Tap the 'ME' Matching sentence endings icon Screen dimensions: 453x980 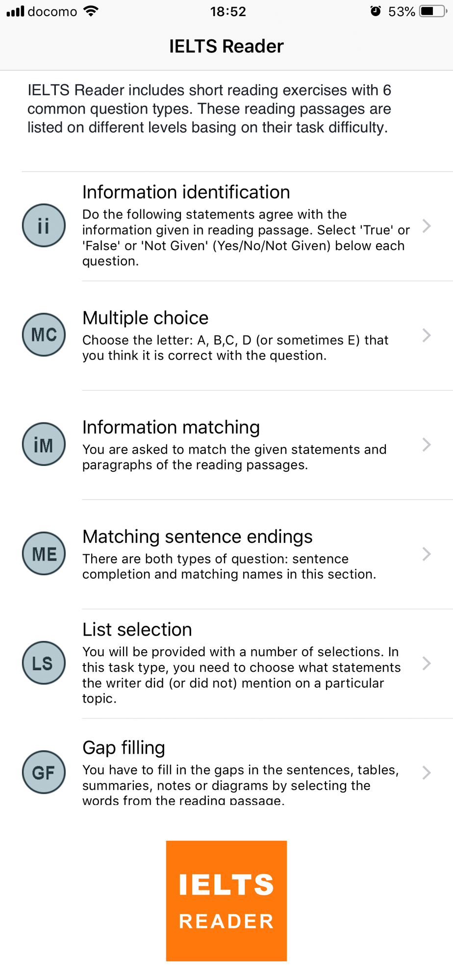[x=44, y=554]
